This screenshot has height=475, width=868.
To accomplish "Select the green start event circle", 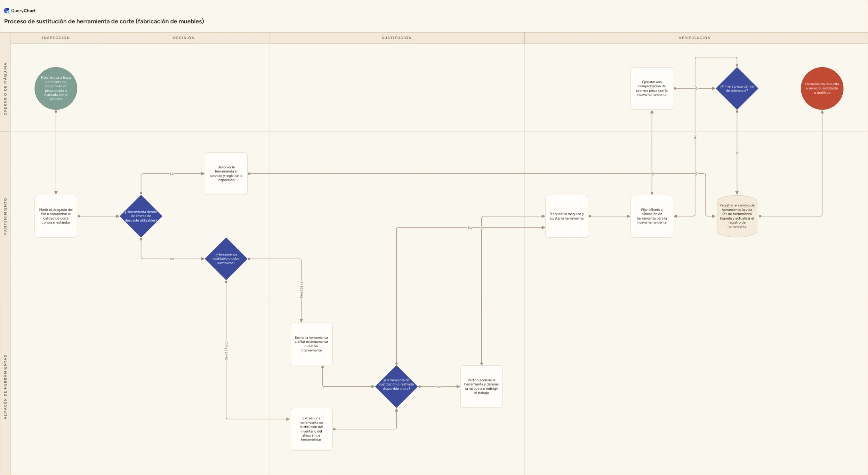I will click(56, 88).
